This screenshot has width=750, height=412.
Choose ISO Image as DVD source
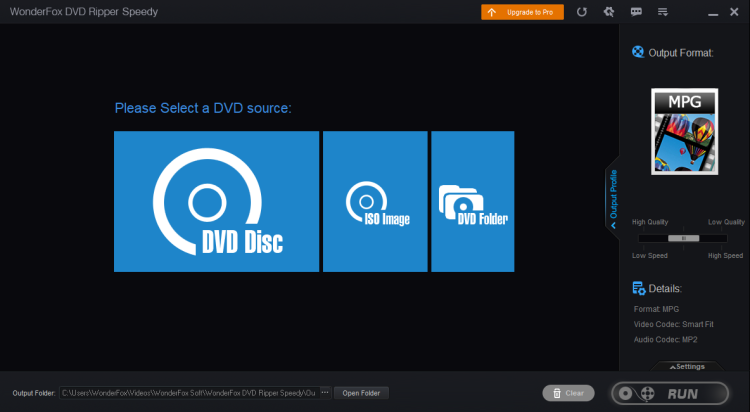click(x=375, y=201)
